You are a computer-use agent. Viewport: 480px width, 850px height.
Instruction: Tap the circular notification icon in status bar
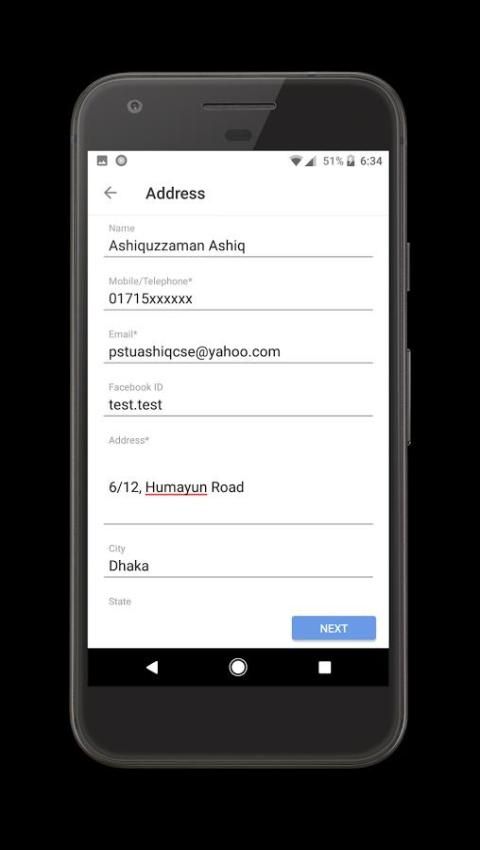121,160
